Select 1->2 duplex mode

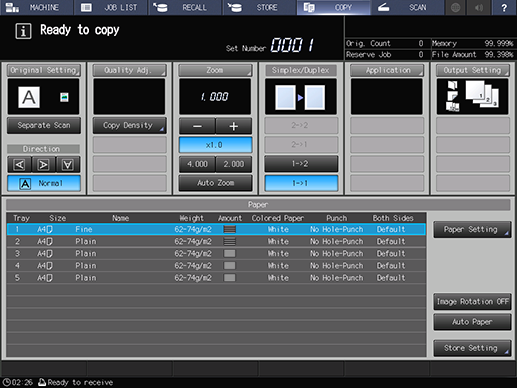click(x=301, y=164)
